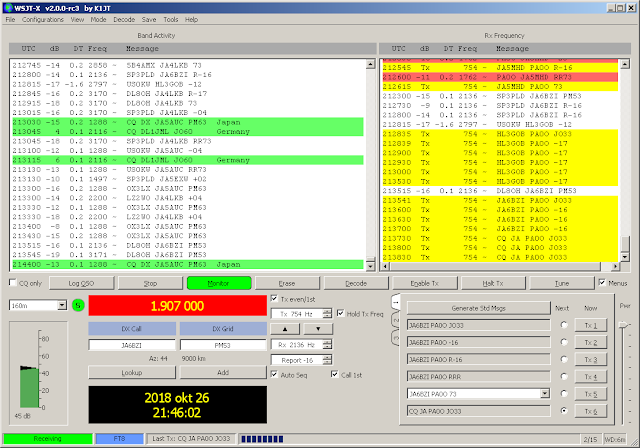Click the Rx Frequency horizontal scrollbar

pyautogui.click(x=500, y=266)
